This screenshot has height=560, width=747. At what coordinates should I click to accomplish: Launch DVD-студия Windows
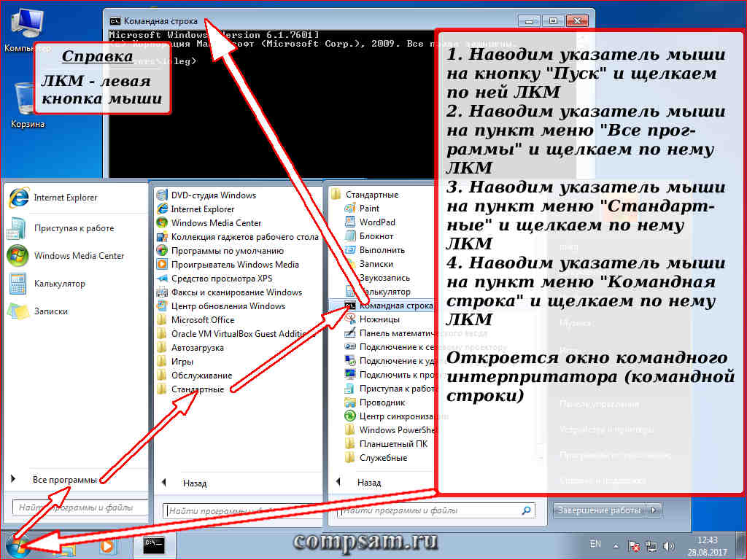pyautogui.click(x=206, y=195)
